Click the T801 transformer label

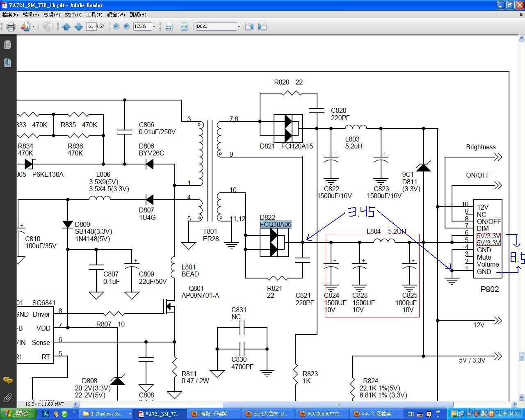(x=210, y=231)
